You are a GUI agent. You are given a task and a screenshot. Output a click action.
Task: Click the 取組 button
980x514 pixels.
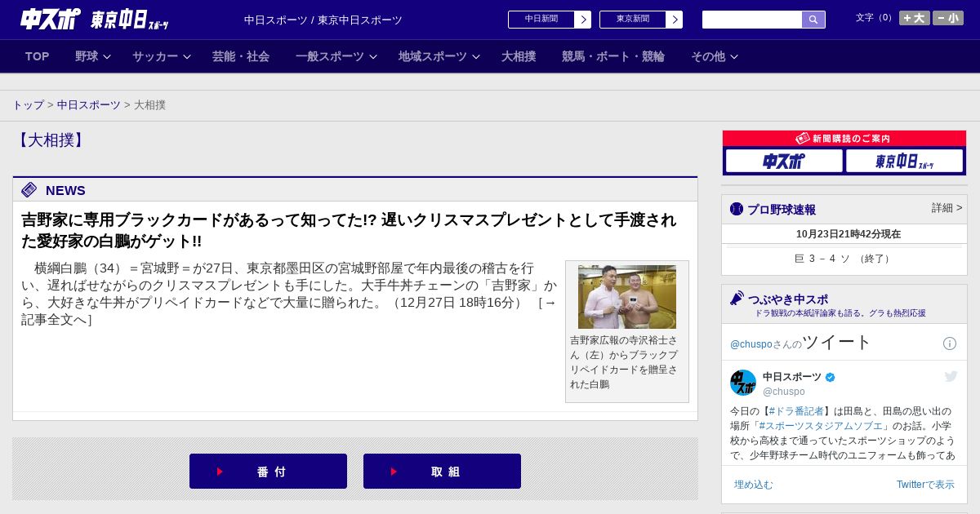click(x=442, y=472)
